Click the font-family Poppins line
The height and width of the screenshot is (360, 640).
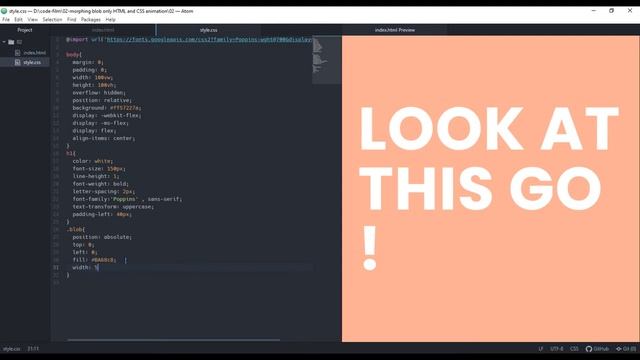pyautogui.click(x=127, y=199)
